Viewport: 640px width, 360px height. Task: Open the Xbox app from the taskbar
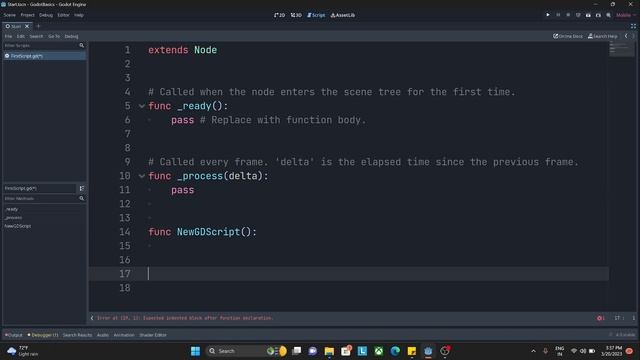coord(379,351)
